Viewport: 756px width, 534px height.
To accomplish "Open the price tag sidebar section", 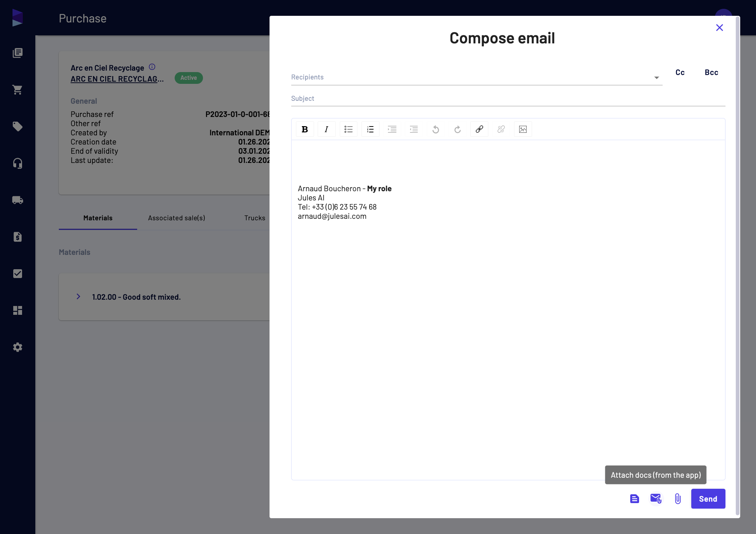I will (x=17, y=127).
